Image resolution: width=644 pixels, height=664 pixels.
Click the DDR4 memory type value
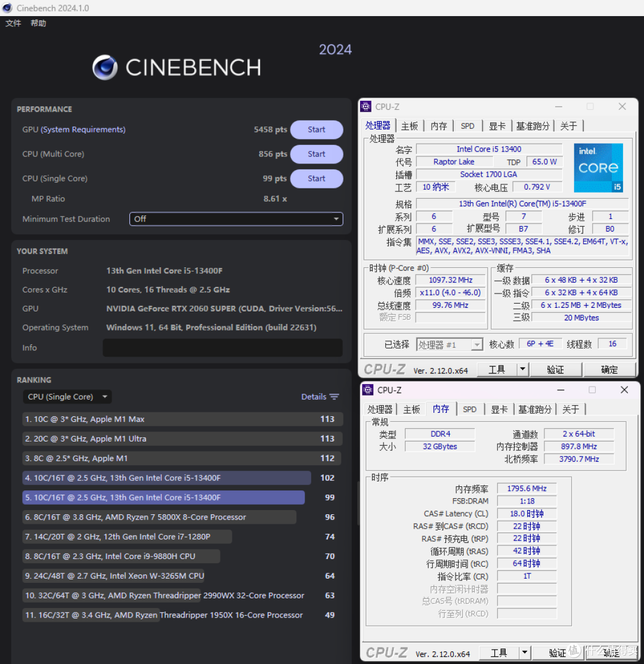pyautogui.click(x=440, y=434)
